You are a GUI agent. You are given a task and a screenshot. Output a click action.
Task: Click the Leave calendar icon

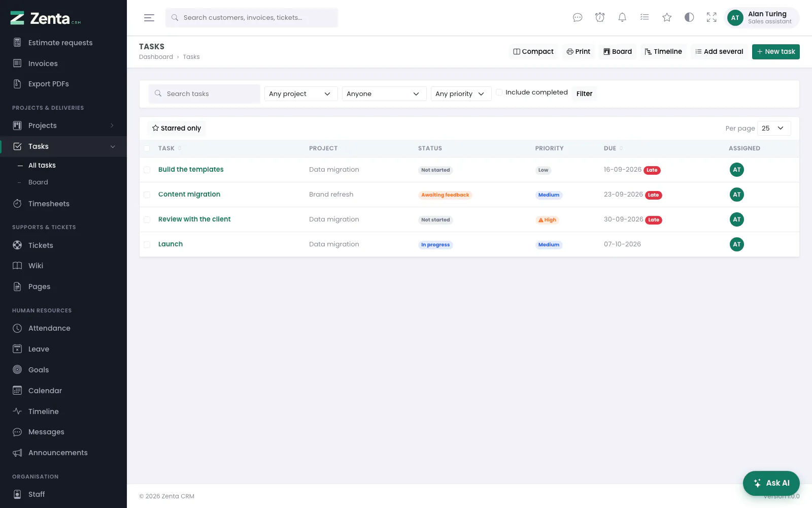17,349
